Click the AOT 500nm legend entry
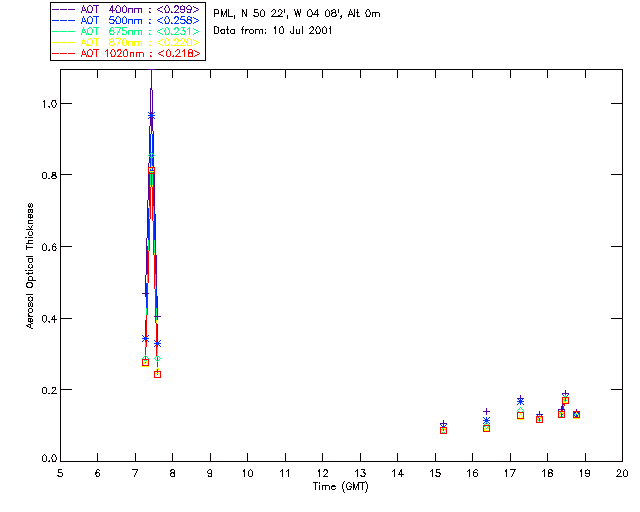 pyautogui.click(x=126, y=20)
